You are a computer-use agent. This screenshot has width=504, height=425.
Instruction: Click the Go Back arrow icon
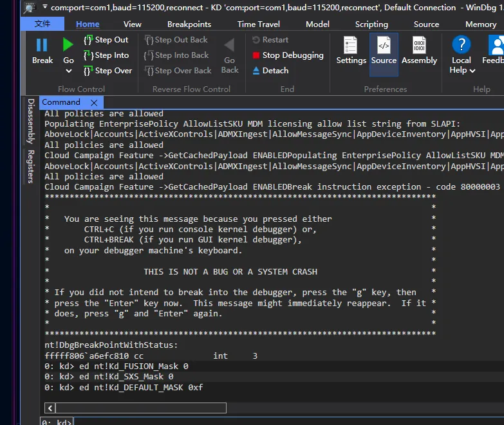(230, 45)
